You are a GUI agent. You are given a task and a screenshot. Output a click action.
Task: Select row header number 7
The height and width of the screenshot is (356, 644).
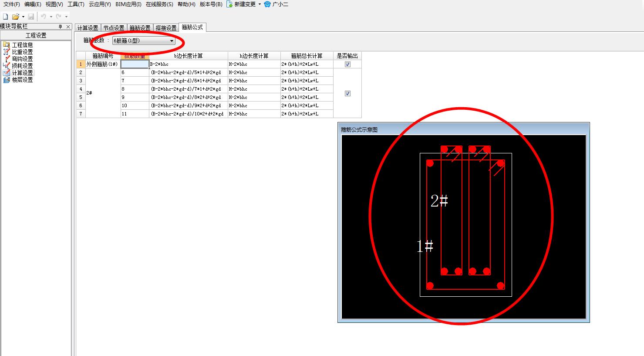(x=81, y=114)
